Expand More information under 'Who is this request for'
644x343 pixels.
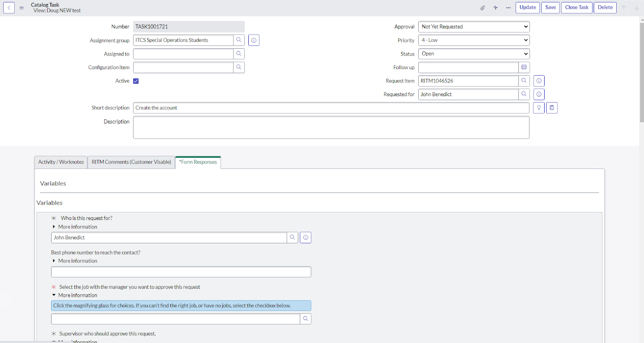pos(74,227)
